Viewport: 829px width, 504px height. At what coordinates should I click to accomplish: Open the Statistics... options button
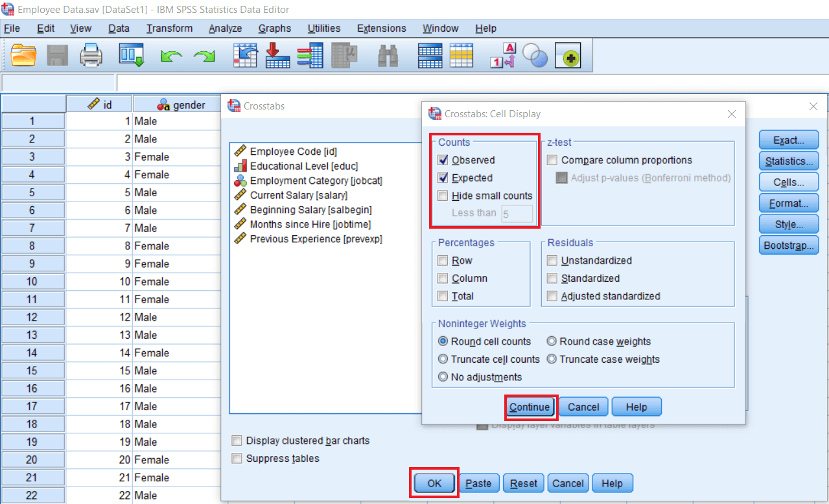pos(789,161)
